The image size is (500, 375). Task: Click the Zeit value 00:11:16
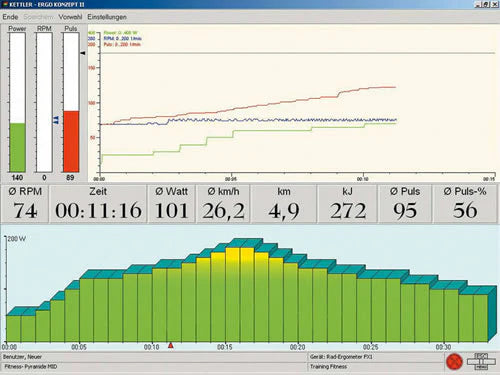click(98, 211)
